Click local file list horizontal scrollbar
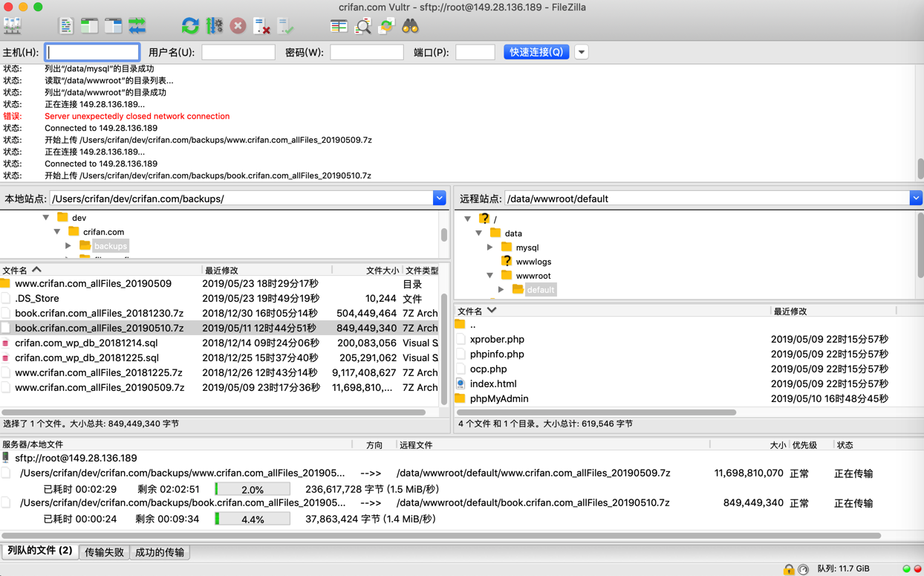This screenshot has width=924, height=576. point(214,412)
